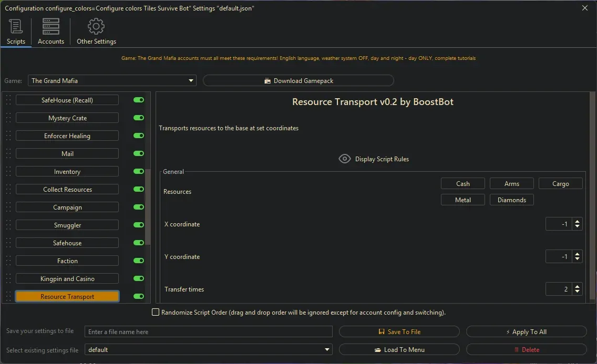The height and width of the screenshot is (364, 597).
Task: Select the Enforcer Healing script
Action: [x=67, y=136]
